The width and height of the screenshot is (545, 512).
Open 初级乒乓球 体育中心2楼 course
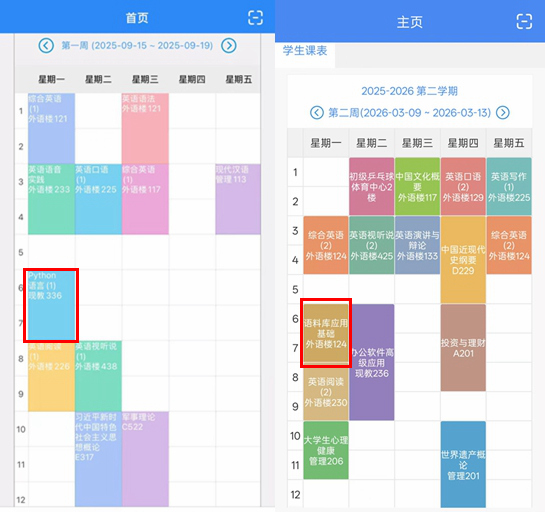[372, 187]
